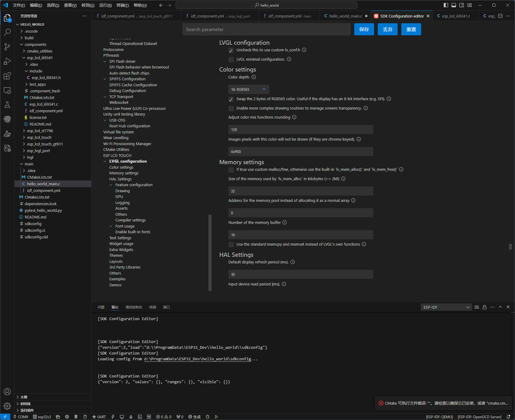Open the ESP-IDF Explorer icon
Viewport: 515px width, 420px height.
[7, 119]
